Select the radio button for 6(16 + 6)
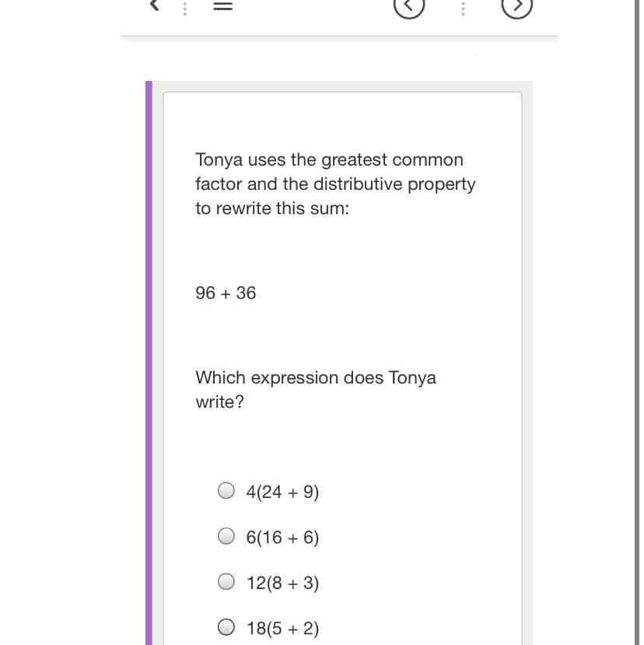Screen dimensions: 644x645 (x=226, y=536)
